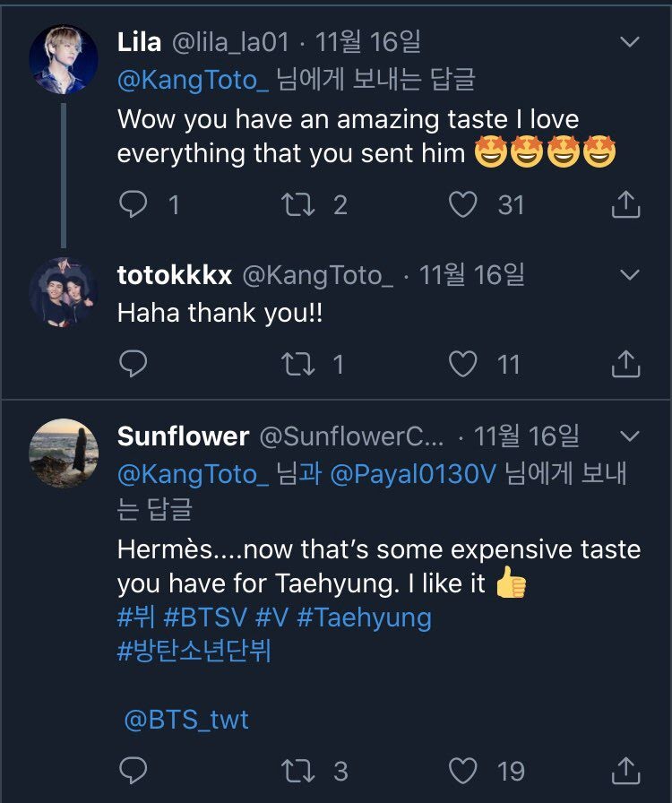This screenshot has width=672, height=803.
Task: Open the @BTS_twt mention
Action: [186, 721]
